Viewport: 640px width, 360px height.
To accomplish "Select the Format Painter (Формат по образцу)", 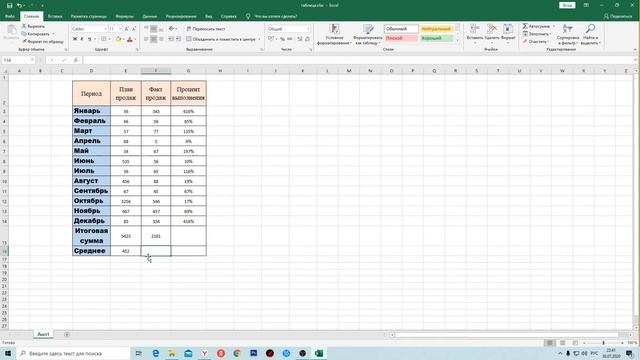I will [43, 41].
